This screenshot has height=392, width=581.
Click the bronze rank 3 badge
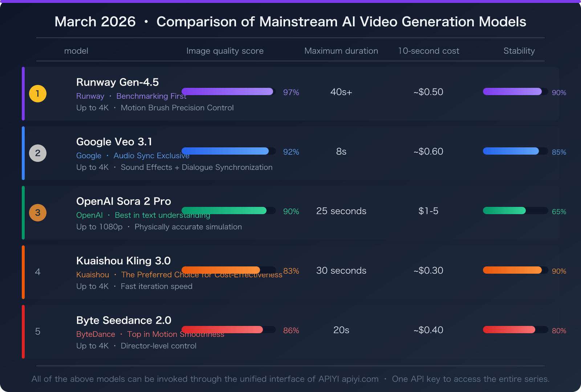point(37,213)
